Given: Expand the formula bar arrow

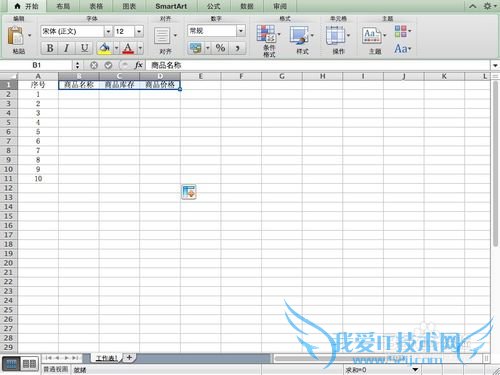Looking at the screenshot, I should (x=495, y=65).
